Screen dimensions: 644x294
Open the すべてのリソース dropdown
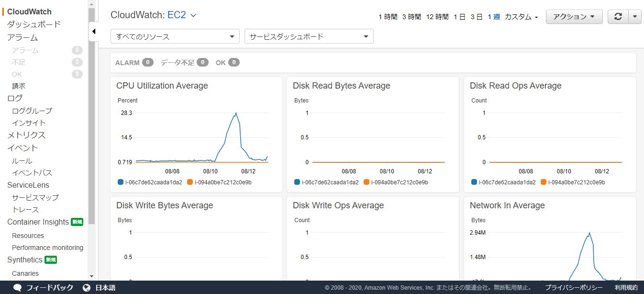175,36
